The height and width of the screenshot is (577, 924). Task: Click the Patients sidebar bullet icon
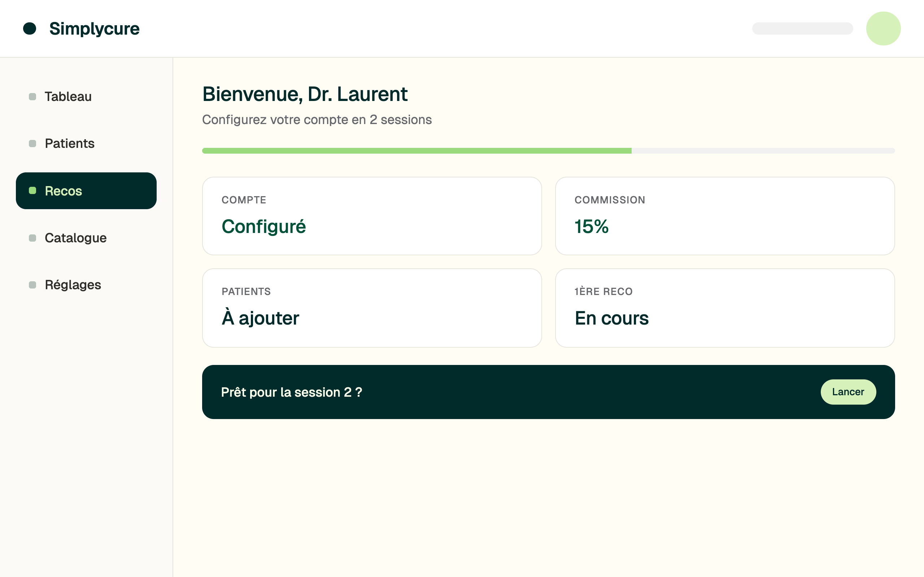click(x=32, y=144)
